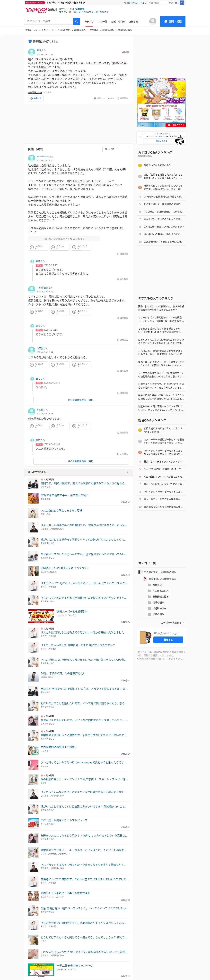Click the blue 質問する button in sidebar
Viewport: 210px width, 980px height.
coord(168,640)
